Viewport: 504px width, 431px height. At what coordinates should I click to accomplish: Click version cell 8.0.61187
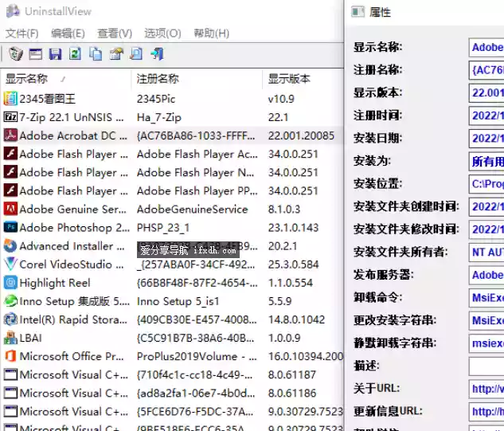pos(292,374)
